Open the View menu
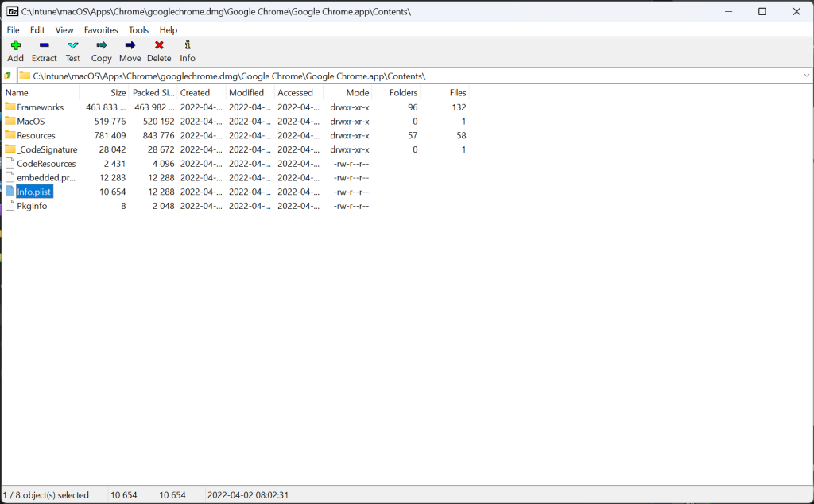Viewport: 814px width, 504px height. tap(64, 30)
